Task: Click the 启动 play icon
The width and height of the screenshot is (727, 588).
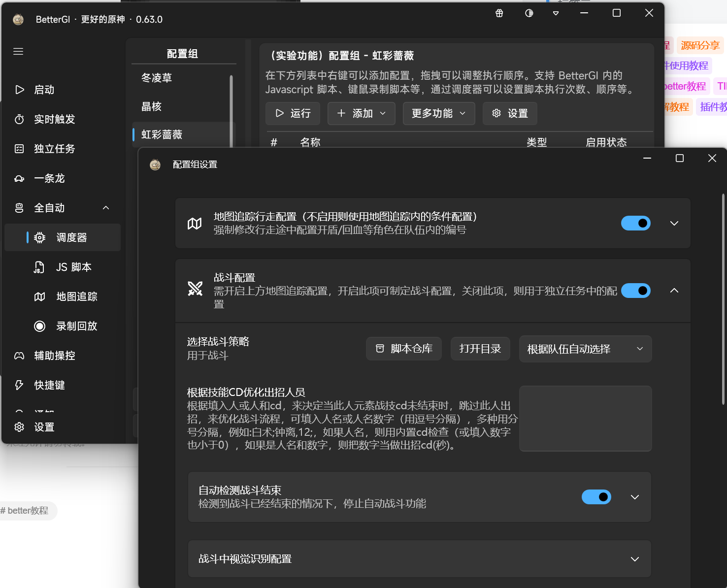Action: (x=20, y=90)
